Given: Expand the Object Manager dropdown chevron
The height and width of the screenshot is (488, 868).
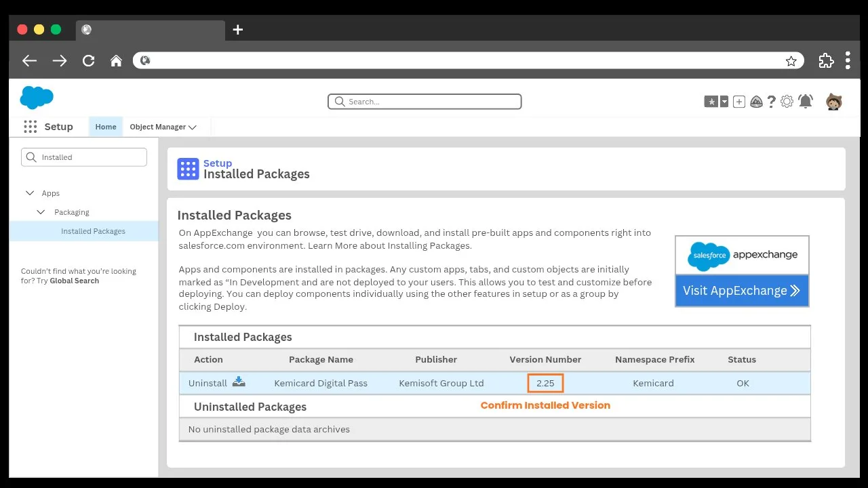Looking at the screenshot, I should pos(193,127).
